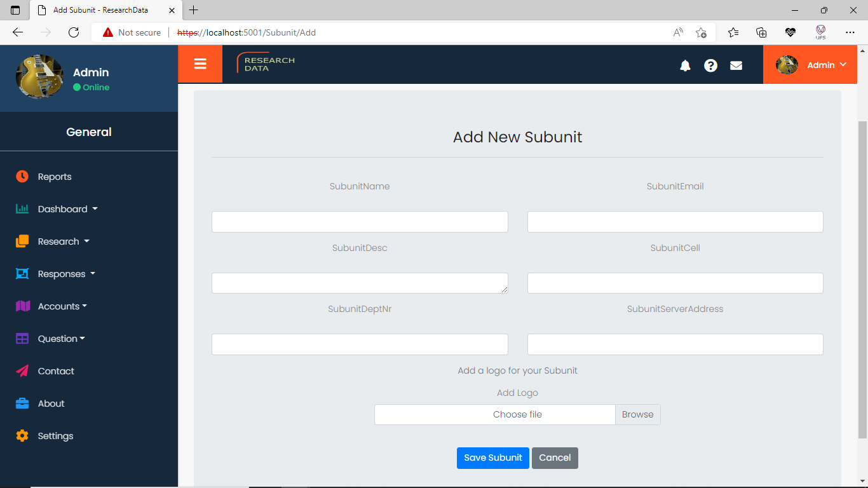868x488 pixels.
Task: Open the messages envelope icon
Action: [736, 65]
